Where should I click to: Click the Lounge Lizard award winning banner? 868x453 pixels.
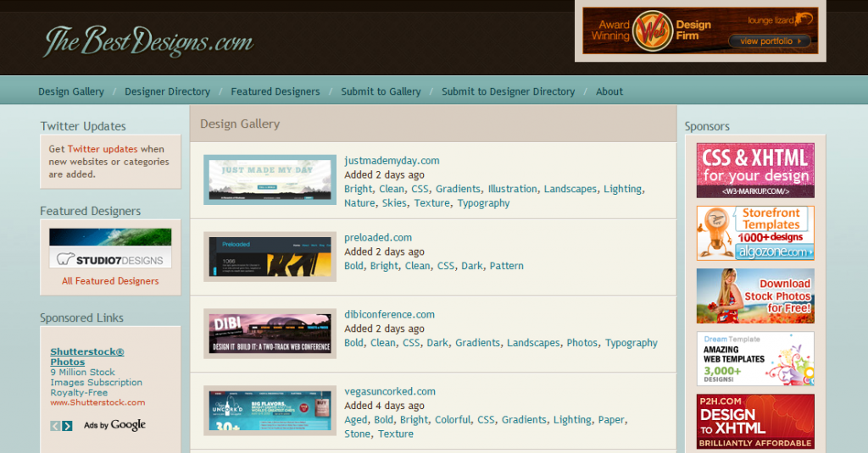(x=700, y=30)
